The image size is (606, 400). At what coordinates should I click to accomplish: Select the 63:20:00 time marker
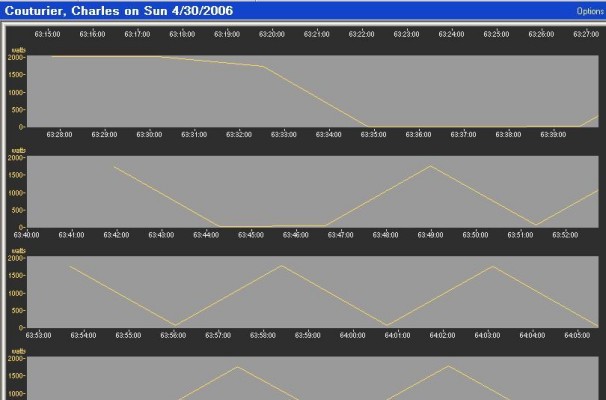pos(272,34)
